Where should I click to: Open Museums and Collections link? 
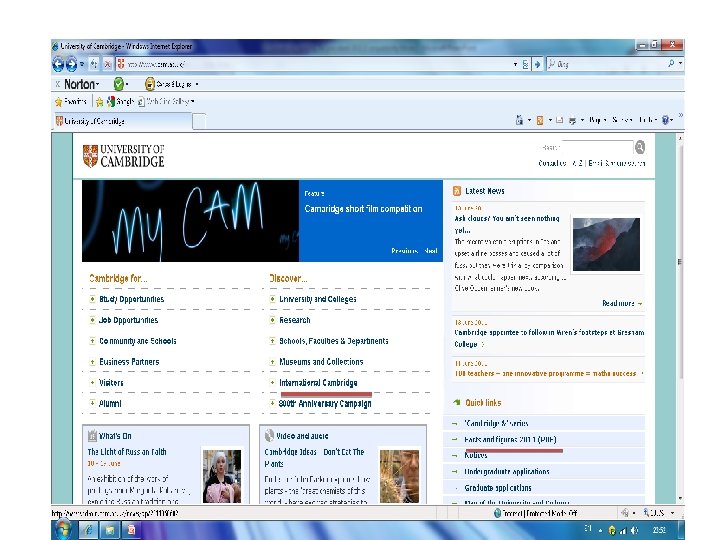click(x=321, y=362)
